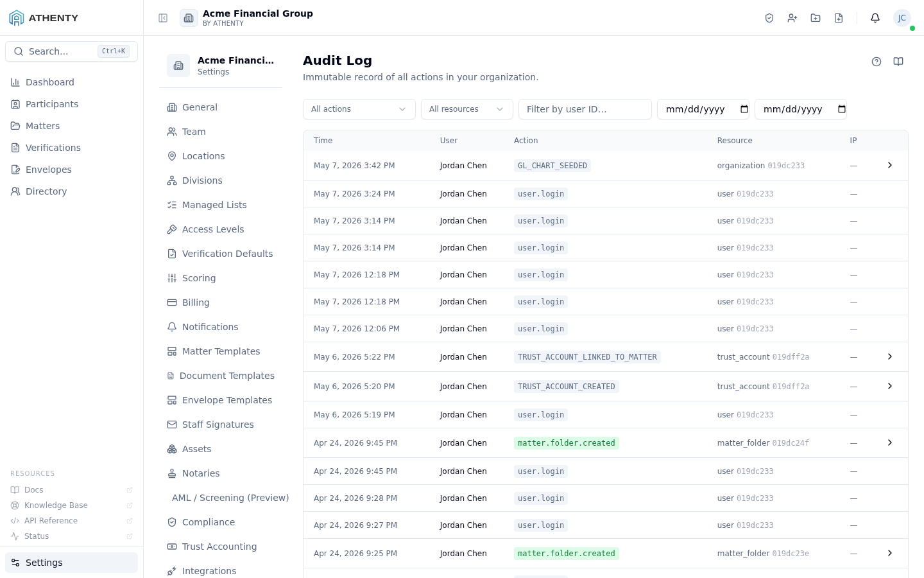The height and width of the screenshot is (578, 924).
Task: Click the Acme Financial Group building icon in header
Action: coord(189,18)
